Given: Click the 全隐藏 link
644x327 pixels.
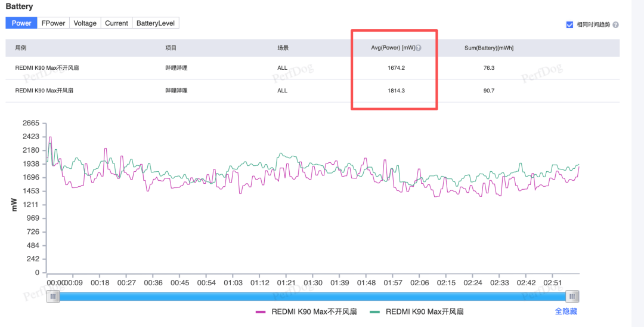Looking at the screenshot, I should click(x=566, y=311).
